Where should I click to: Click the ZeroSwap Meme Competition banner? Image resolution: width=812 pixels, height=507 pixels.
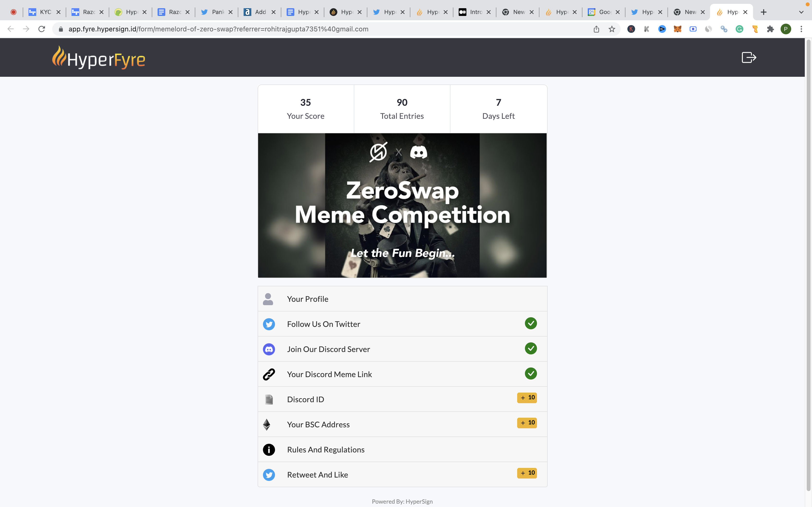click(x=402, y=205)
